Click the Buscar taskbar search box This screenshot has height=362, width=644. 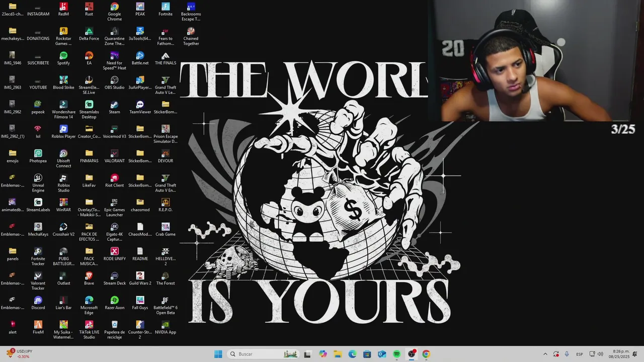coord(264,354)
